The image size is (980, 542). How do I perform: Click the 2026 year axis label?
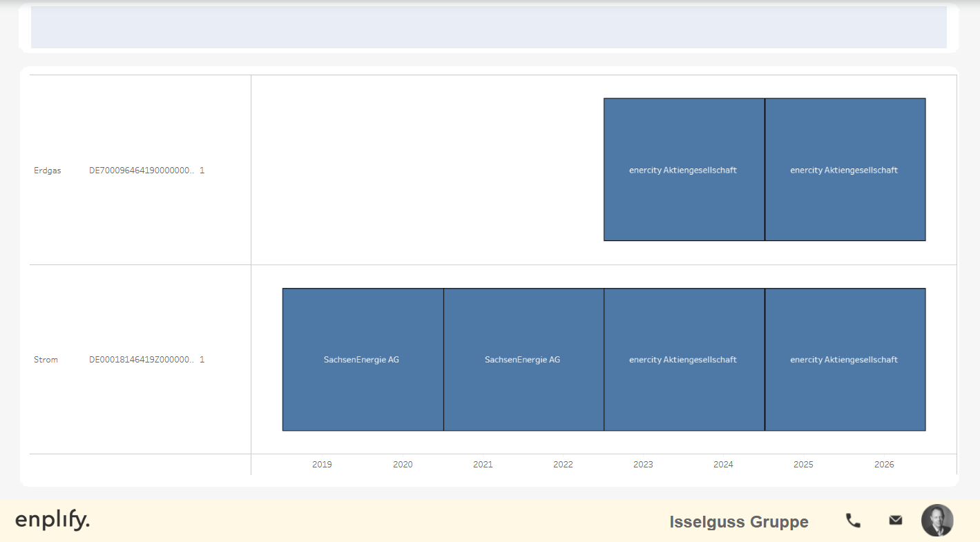point(884,465)
